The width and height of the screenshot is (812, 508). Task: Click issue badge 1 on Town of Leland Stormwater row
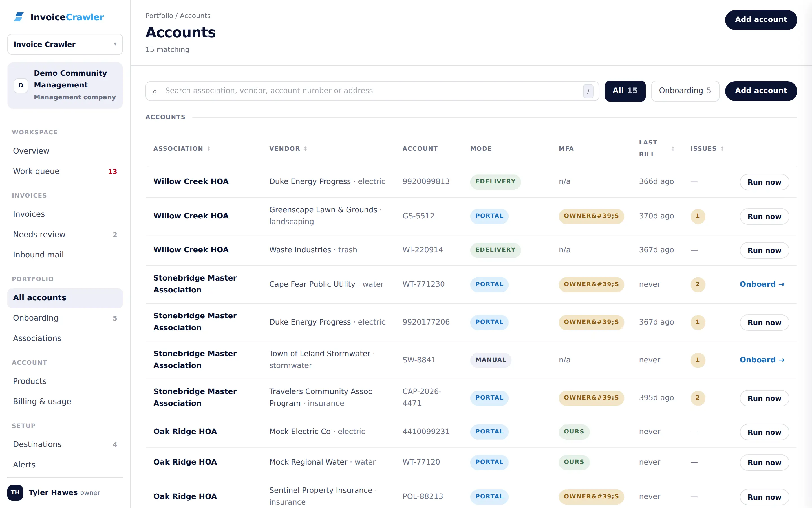pyautogui.click(x=698, y=360)
